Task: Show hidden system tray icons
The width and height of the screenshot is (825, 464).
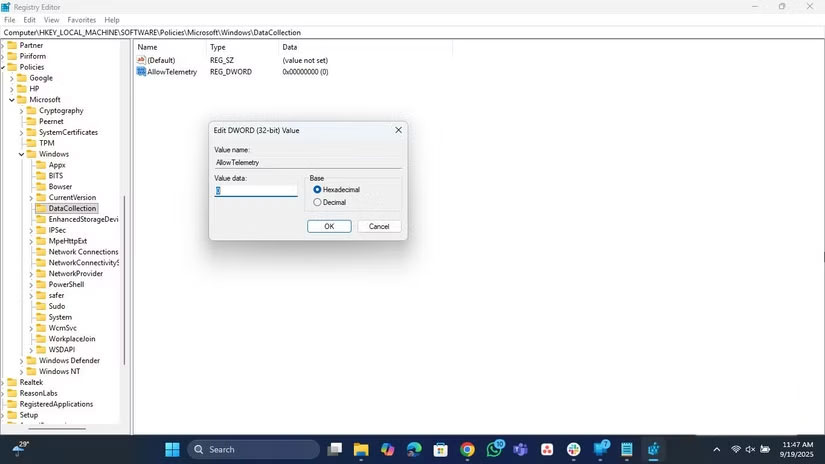Action: tap(717, 449)
